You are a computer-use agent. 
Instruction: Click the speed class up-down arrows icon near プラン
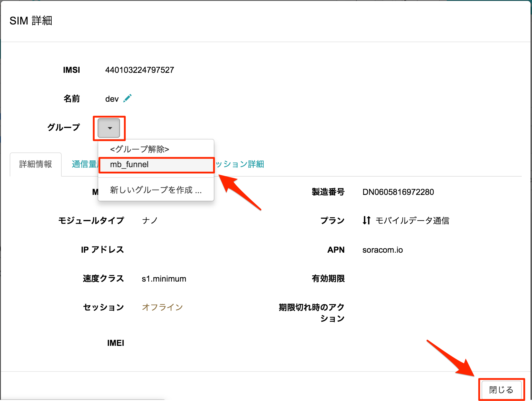pos(367,220)
